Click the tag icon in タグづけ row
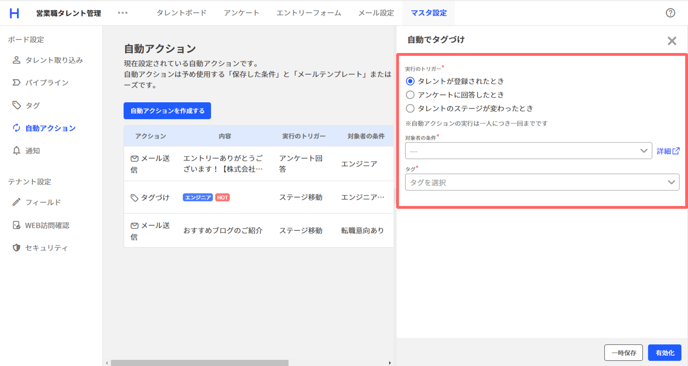The height and width of the screenshot is (366, 688). tap(134, 198)
